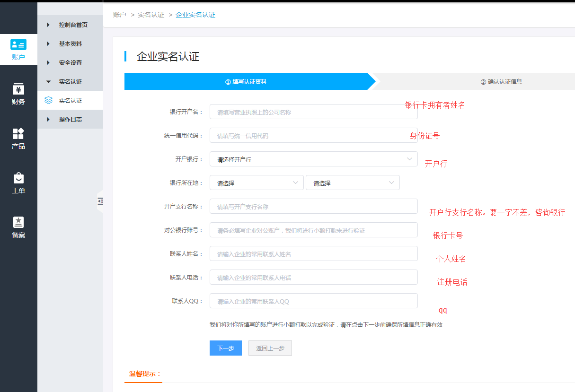Expand the 基本资料 menu arrow
The image size is (575, 392).
pyautogui.click(x=48, y=44)
